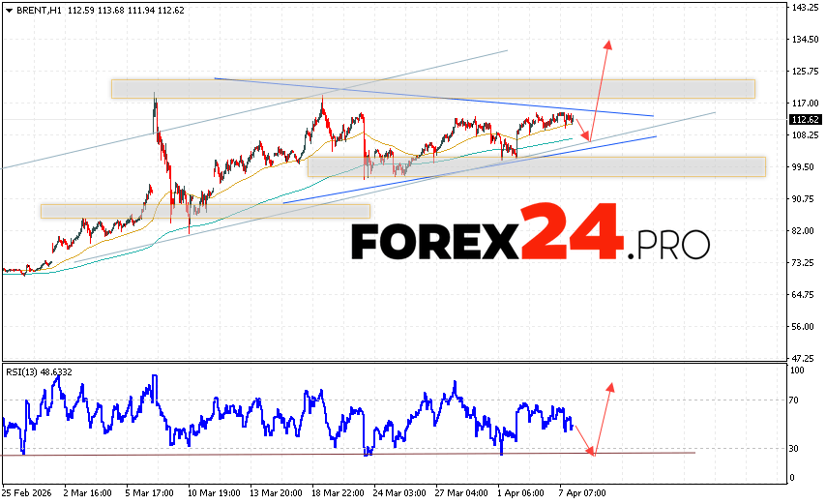Click the red downward arrowhead on price chart

586,138
